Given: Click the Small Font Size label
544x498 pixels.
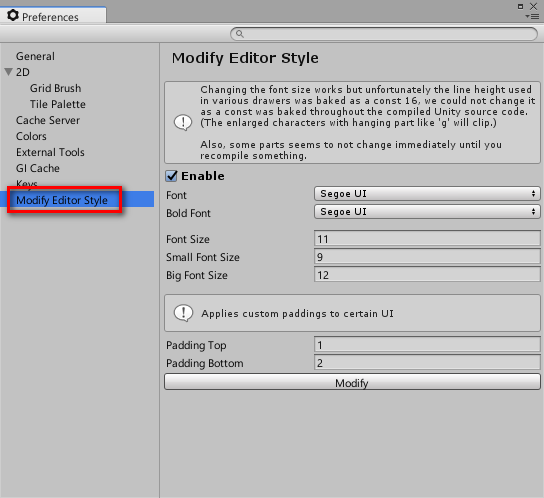Looking at the screenshot, I should pyautogui.click(x=203, y=257).
